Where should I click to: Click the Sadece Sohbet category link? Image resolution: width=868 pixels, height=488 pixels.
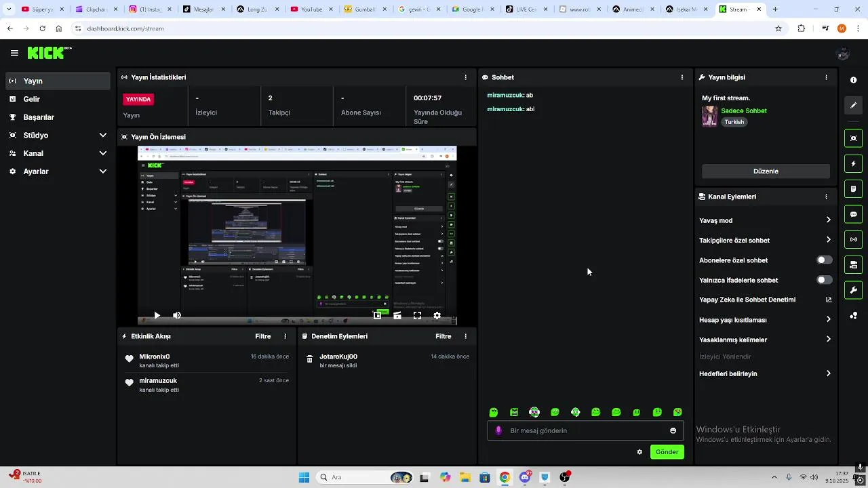click(x=744, y=111)
